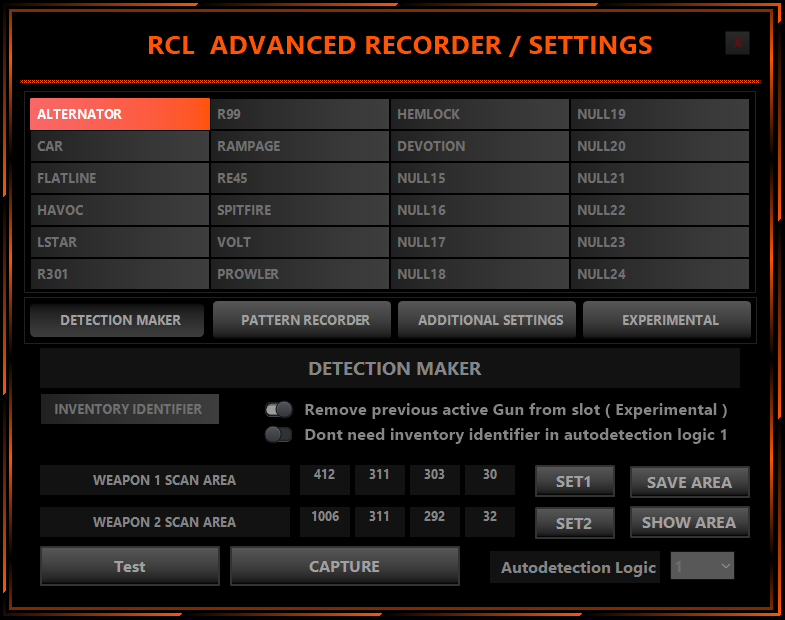785x620 pixels.
Task: Click Weapon 1 scan area field 30
Action: click(490, 479)
